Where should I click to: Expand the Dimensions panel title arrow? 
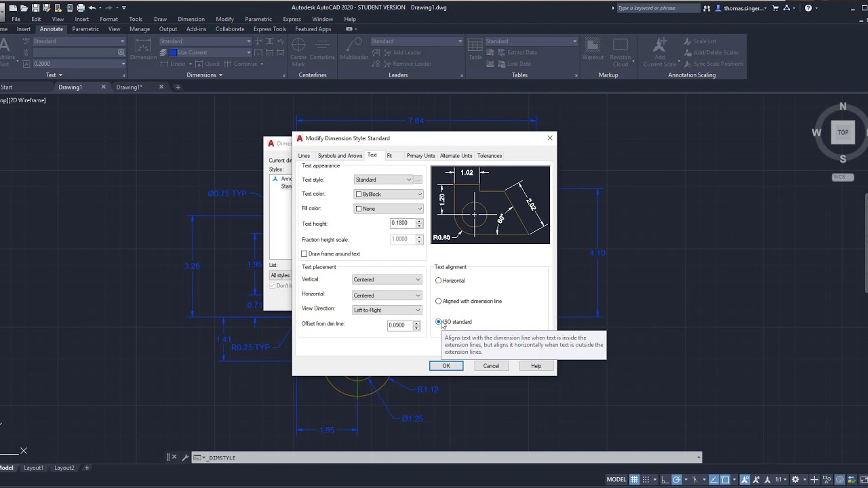pos(220,75)
